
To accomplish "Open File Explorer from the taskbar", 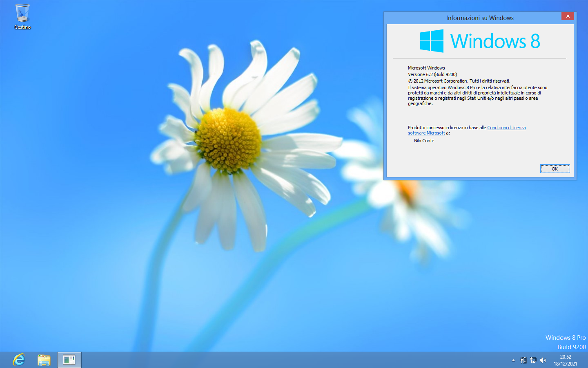I will [44, 360].
